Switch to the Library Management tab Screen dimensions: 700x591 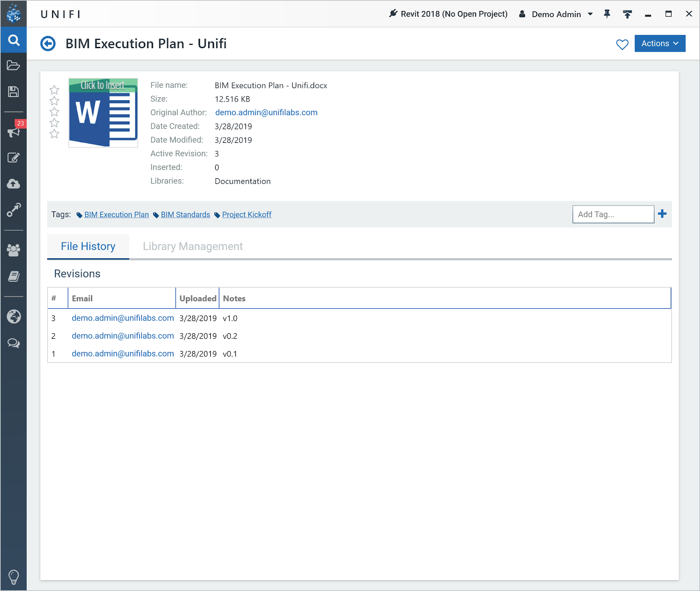(193, 246)
